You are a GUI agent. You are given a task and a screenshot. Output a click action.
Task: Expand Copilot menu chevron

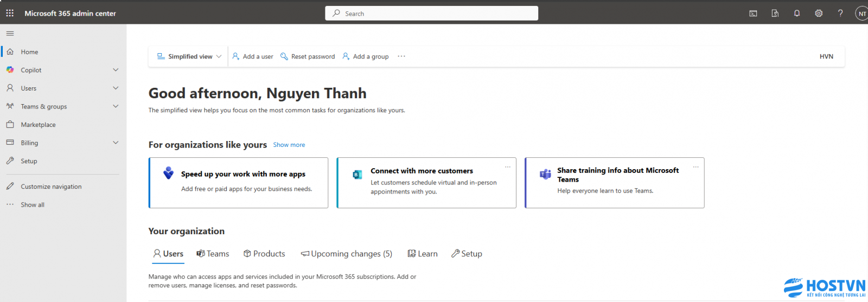pos(116,70)
